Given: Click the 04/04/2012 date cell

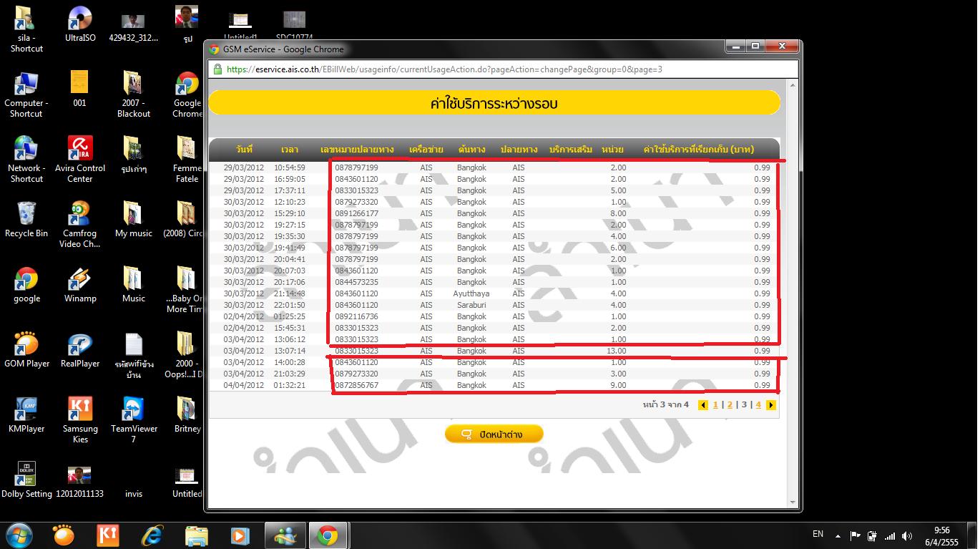Looking at the screenshot, I should coord(244,385).
